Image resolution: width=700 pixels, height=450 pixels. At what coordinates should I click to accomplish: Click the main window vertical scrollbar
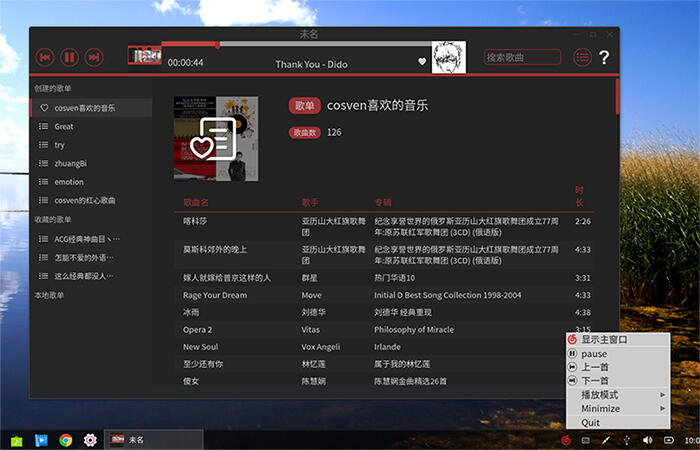(617, 96)
